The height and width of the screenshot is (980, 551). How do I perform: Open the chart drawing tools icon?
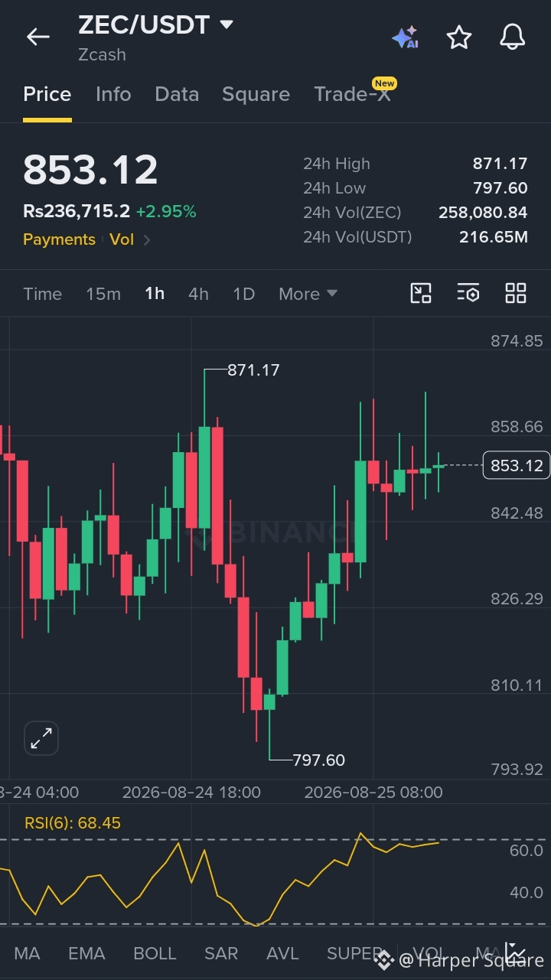pyautogui.click(x=421, y=293)
